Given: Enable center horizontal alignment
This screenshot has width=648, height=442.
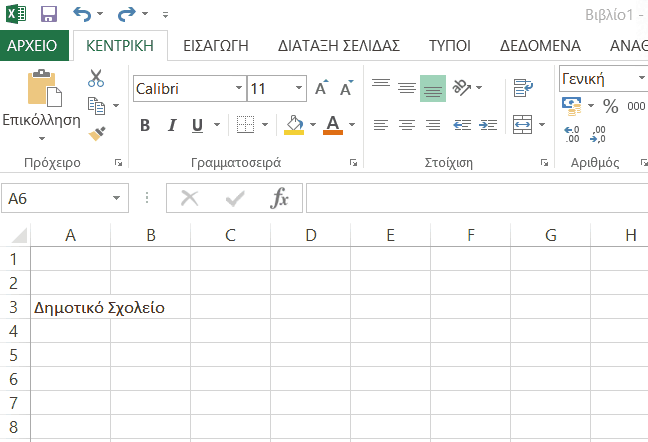Looking at the screenshot, I should pyautogui.click(x=406, y=125).
